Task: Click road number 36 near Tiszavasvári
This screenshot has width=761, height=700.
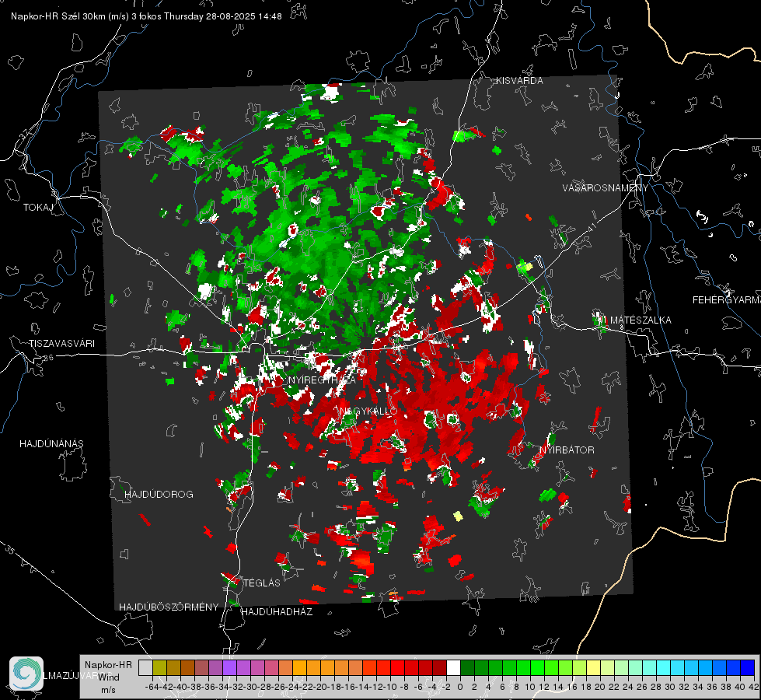Action: (x=48, y=358)
